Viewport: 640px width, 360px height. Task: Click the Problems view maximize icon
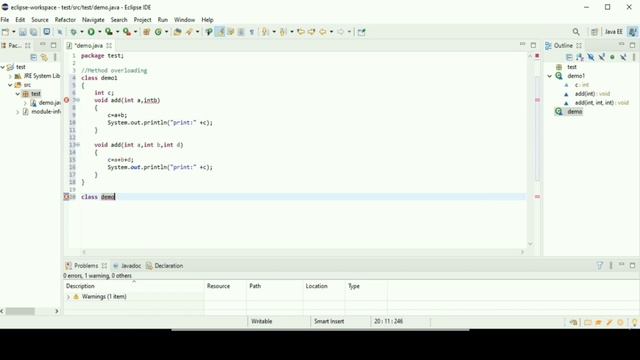point(632,265)
